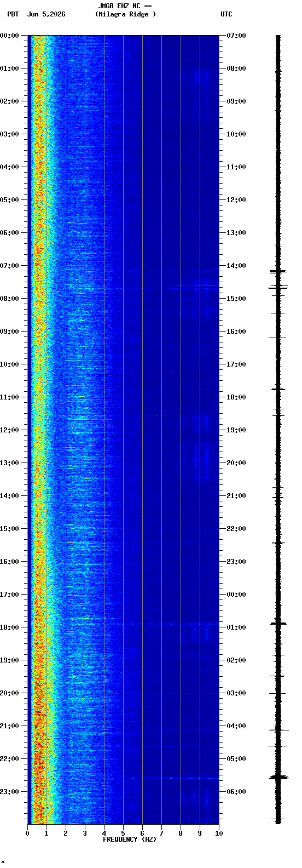This screenshot has width=302, height=868.
Task: Click the frequency axis tick label '8'
Action: coord(181,833)
